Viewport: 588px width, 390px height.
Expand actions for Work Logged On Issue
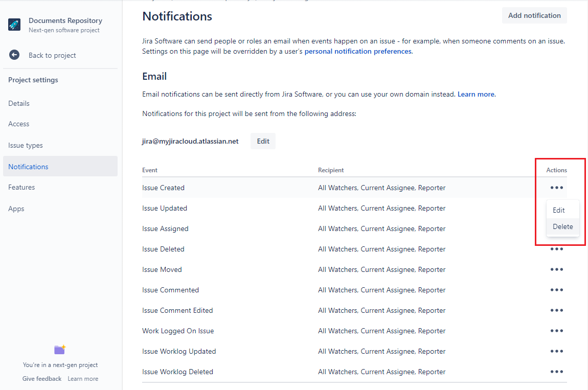[x=556, y=331]
